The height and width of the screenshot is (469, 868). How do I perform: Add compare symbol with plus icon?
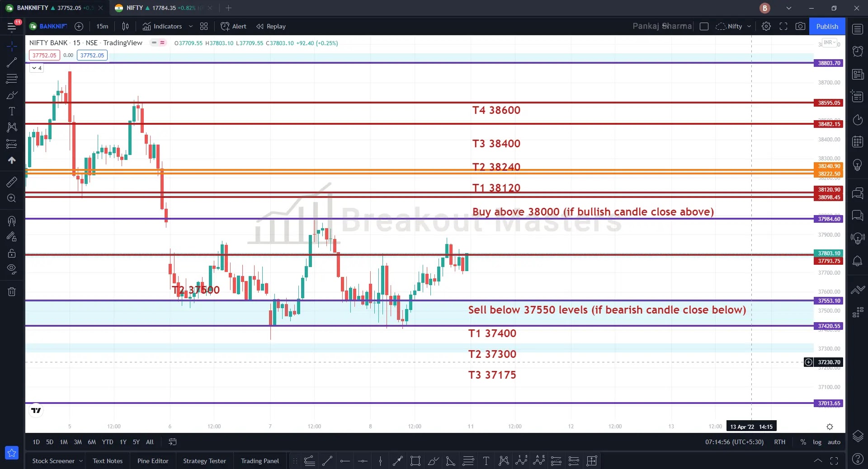(x=79, y=26)
